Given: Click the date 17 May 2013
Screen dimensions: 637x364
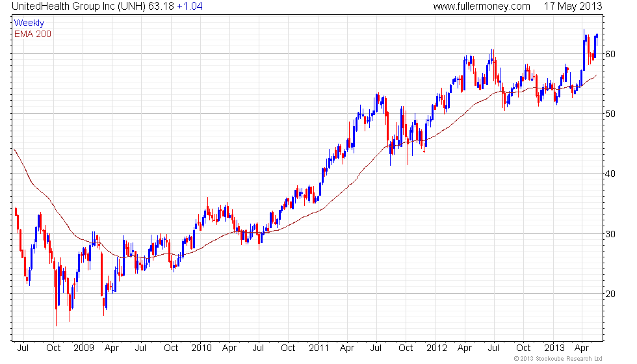Looking at the screenshot, I should tap(573, 6).
